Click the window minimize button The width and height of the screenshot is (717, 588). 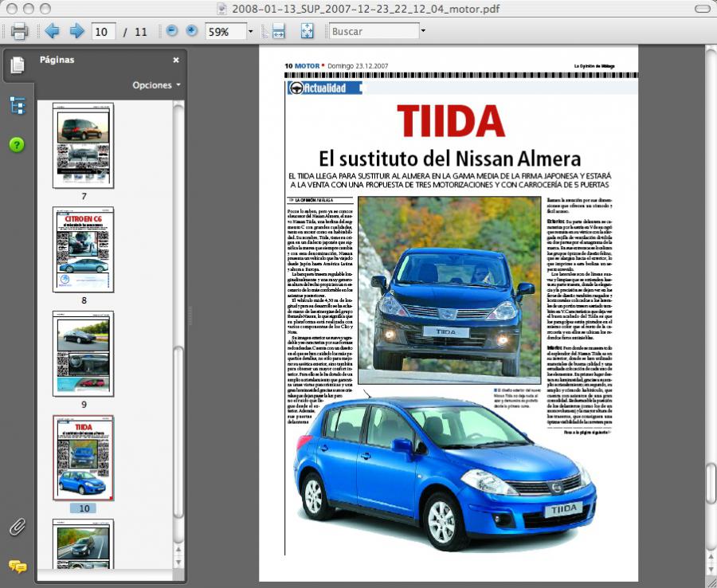29,9
